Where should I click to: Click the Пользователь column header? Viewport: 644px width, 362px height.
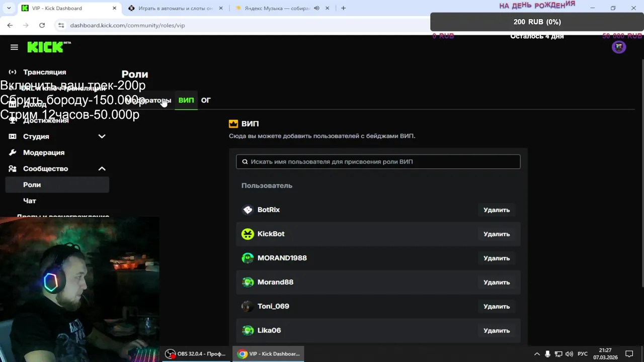(267, 186)
